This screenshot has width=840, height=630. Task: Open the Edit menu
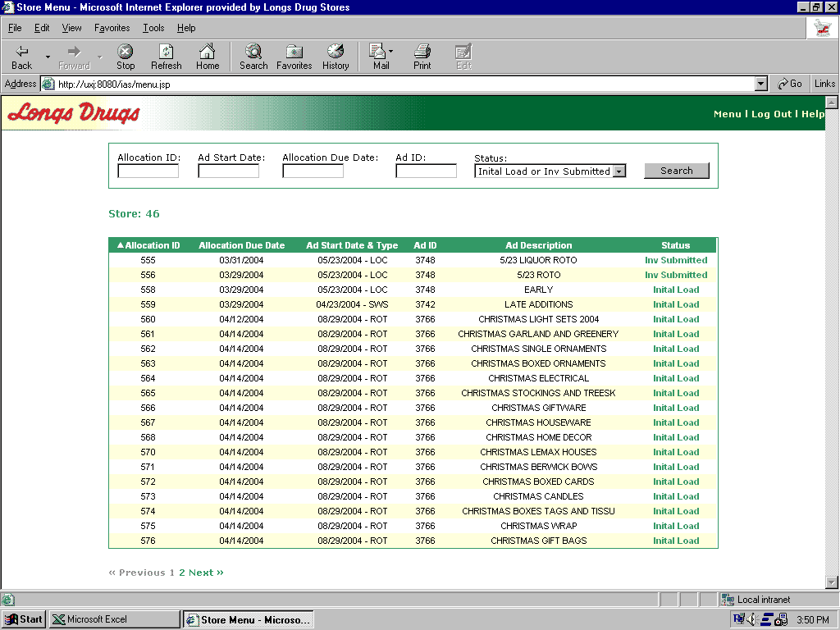pos(42,28)
